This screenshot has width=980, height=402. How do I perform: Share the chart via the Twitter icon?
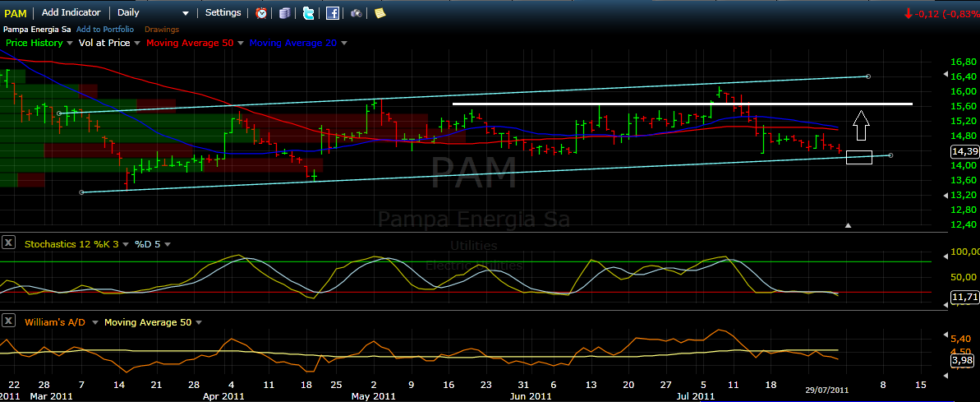click(x=308, y=12)
